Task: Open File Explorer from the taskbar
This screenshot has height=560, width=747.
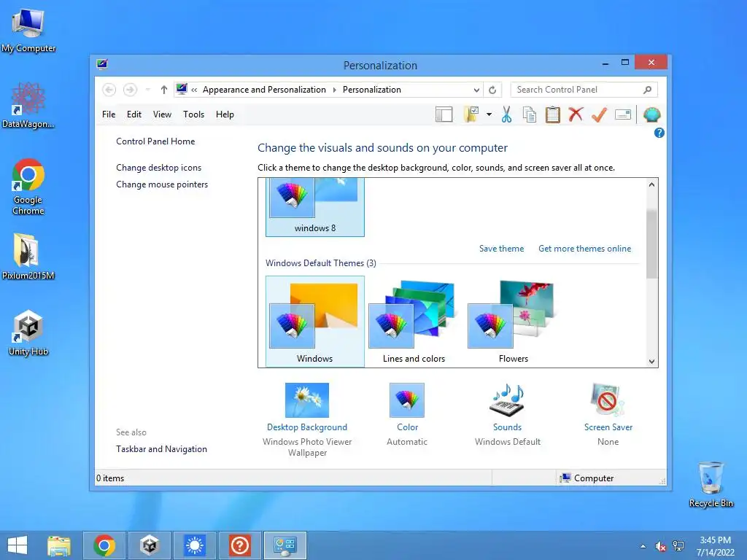Action: (x=59, y=545)
